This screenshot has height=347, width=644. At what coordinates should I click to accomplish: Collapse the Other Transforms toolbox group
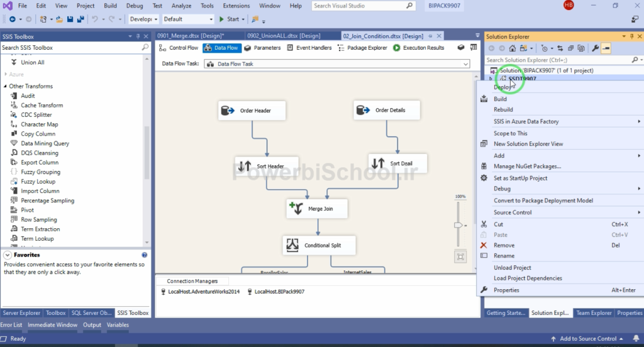[5, 86]
